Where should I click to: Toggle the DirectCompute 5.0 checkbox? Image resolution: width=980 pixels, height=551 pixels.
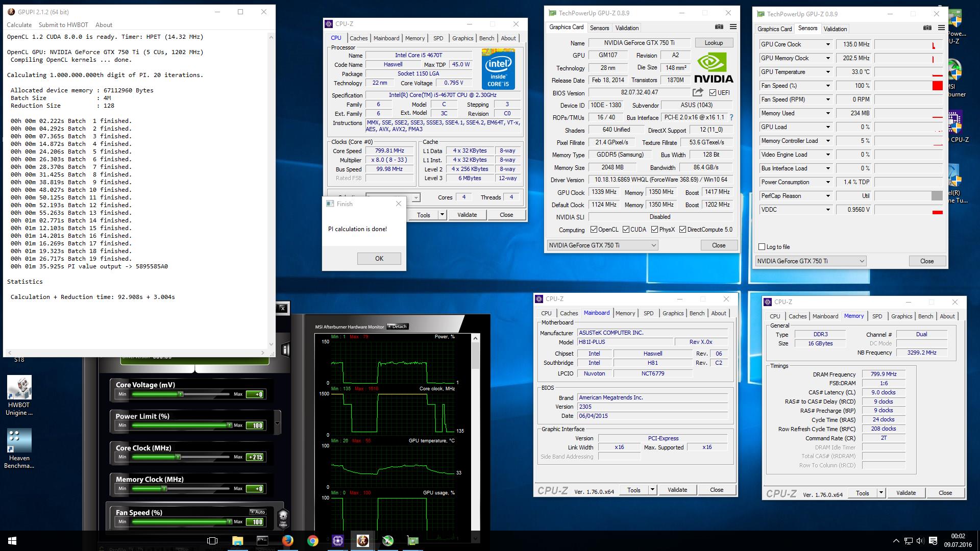pos(683,230)
